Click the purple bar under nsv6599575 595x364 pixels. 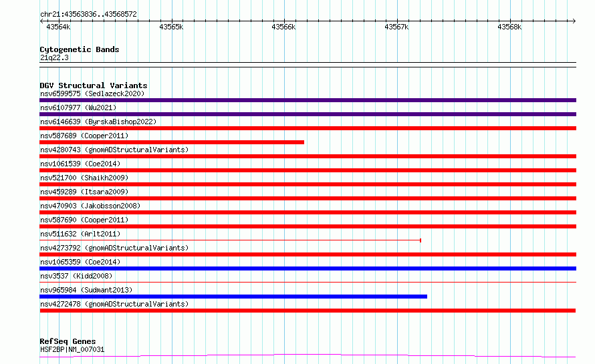pos(308,100)
